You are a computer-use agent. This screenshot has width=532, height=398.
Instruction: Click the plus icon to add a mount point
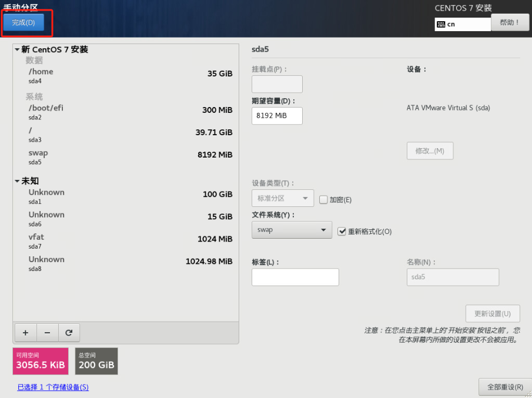(25, 333)
